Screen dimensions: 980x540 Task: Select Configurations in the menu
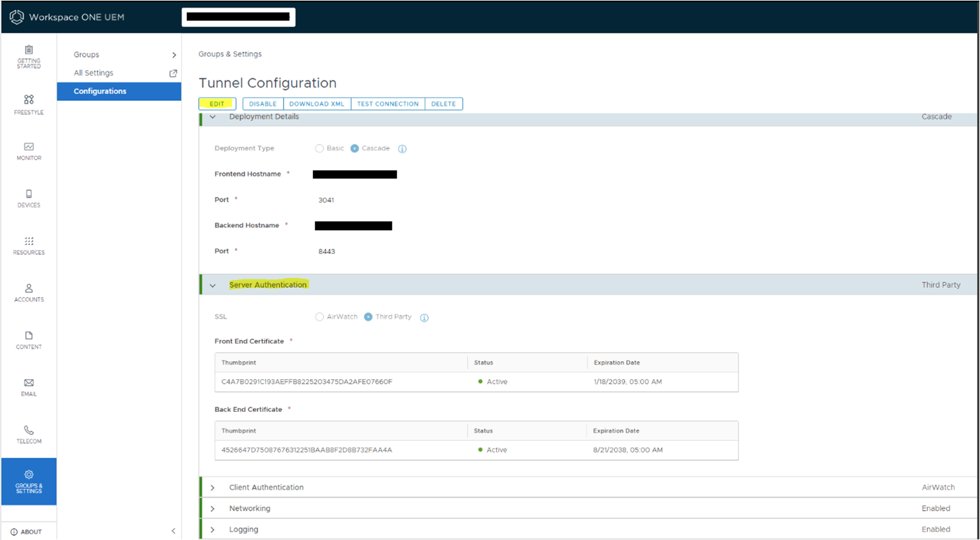(x=100, y=91)
